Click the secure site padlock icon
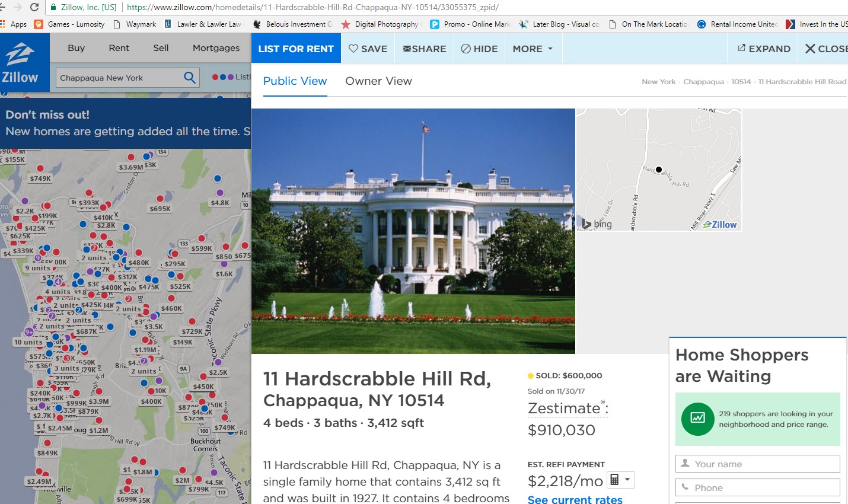The image size is (848, 504). pos(53,7)
